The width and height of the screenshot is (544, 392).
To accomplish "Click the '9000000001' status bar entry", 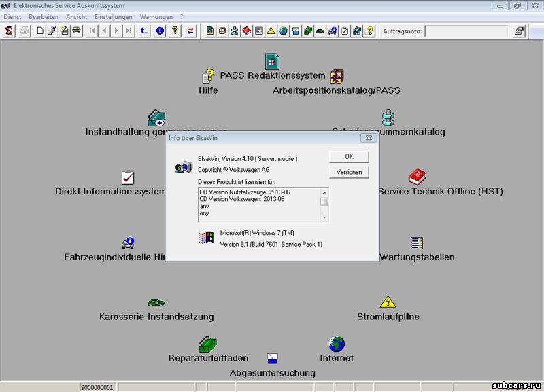I will [97, 387].
